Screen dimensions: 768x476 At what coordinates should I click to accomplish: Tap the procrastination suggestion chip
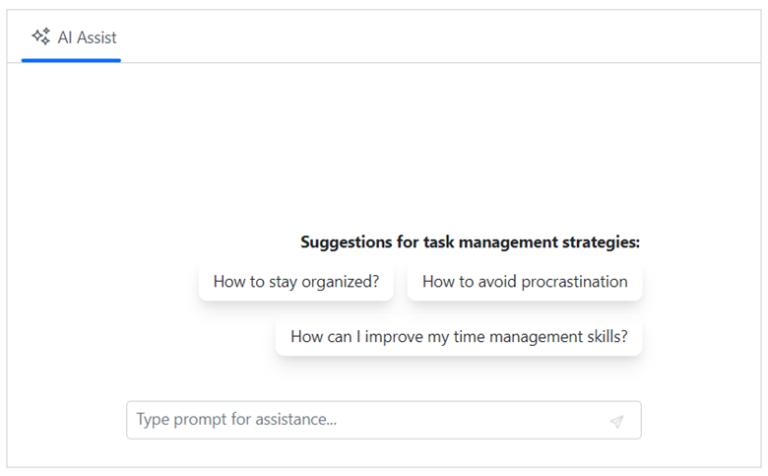coord(524,282)
